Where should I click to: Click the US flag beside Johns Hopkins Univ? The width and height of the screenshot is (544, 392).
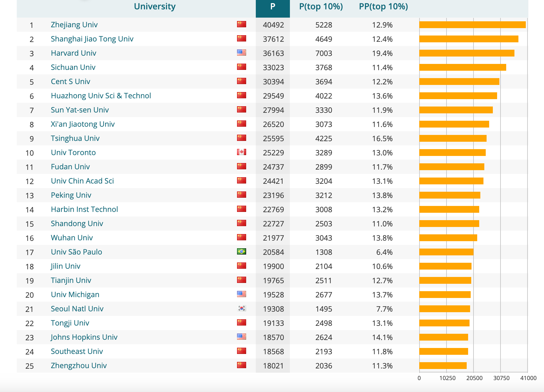(x=241, y=337)
